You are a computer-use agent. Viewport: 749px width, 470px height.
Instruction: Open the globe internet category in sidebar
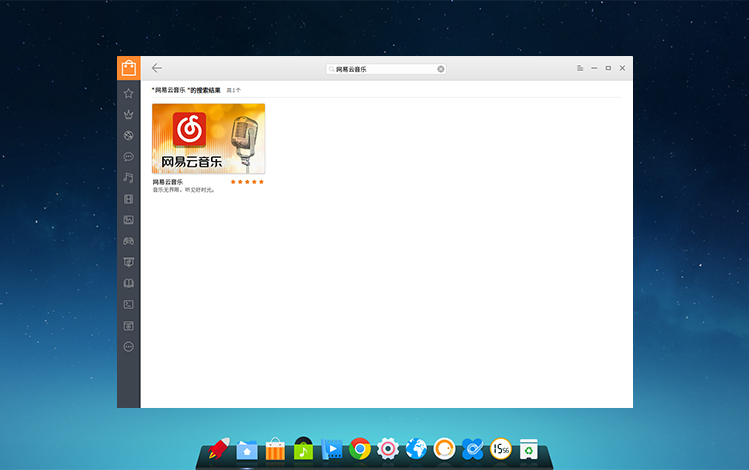(128, 135)
